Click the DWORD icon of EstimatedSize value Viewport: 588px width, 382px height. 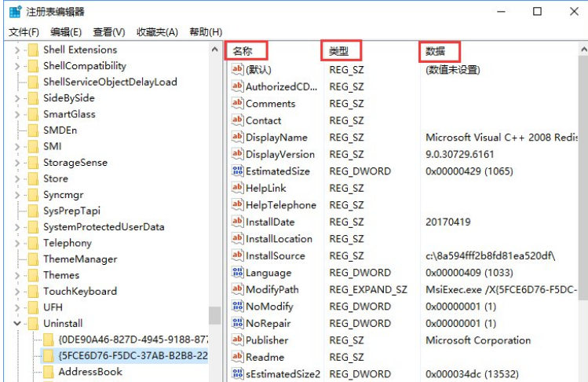point(237,171)
